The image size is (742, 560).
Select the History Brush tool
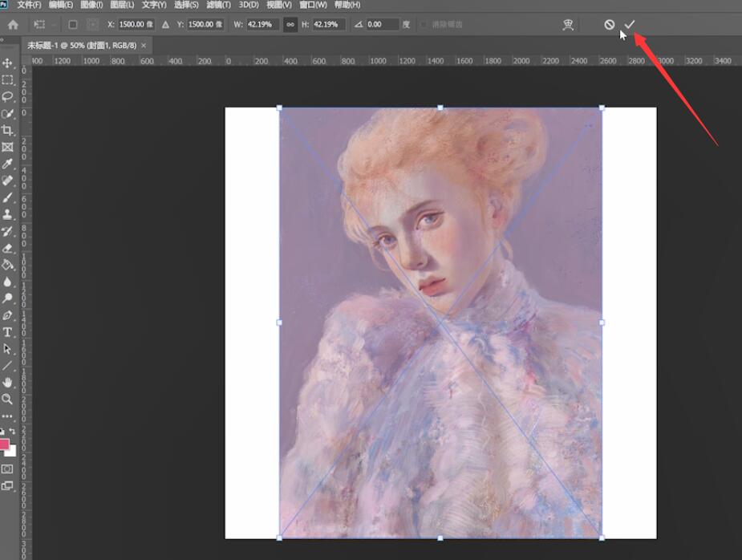(x=7, y=232)
